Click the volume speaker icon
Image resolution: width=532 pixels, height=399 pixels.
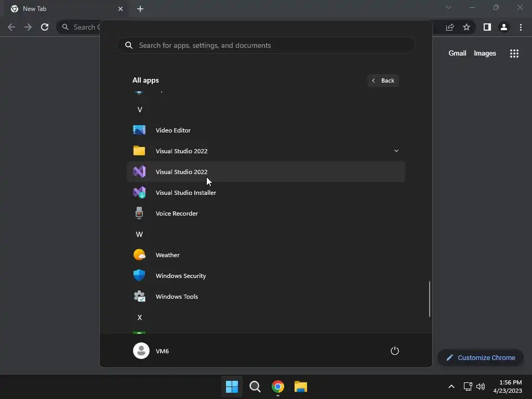[481, 387]
